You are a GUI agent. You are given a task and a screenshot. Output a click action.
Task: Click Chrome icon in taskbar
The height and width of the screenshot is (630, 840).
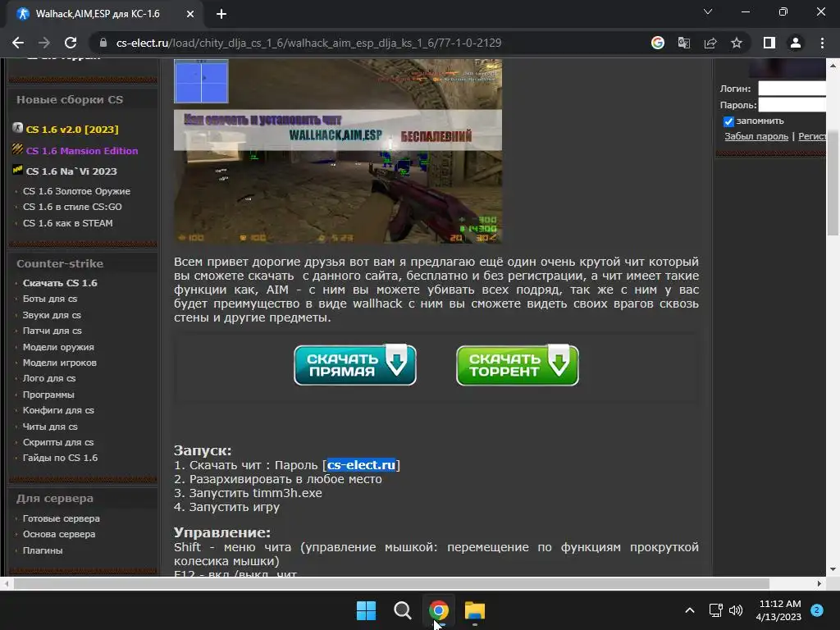point(439,610)
